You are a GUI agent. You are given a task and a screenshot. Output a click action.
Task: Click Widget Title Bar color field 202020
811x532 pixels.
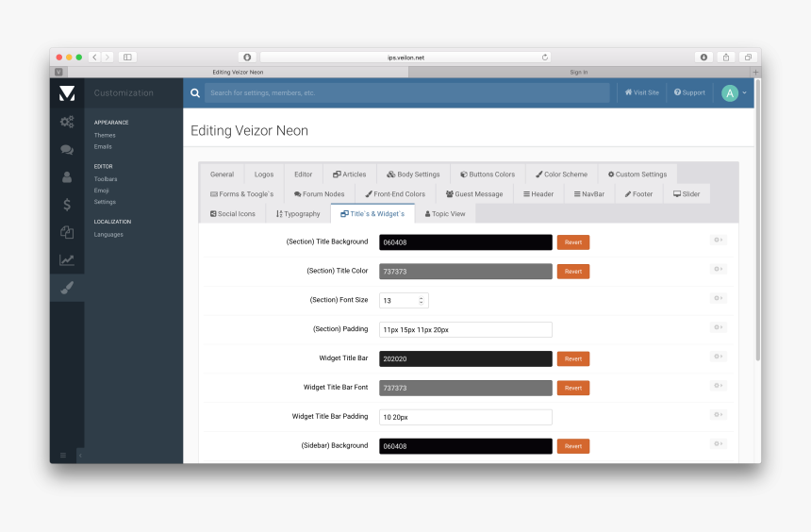pos(466,358)
